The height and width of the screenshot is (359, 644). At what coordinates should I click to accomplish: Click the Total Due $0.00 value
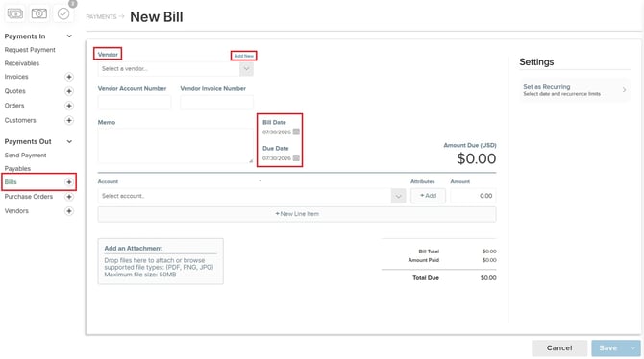click(488, 277)
